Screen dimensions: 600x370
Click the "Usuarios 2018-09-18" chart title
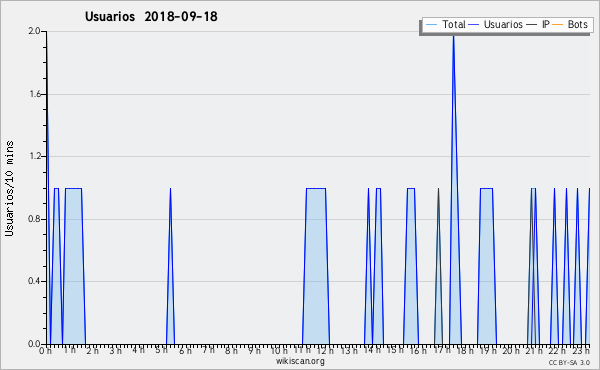click(x=151, y=16)
